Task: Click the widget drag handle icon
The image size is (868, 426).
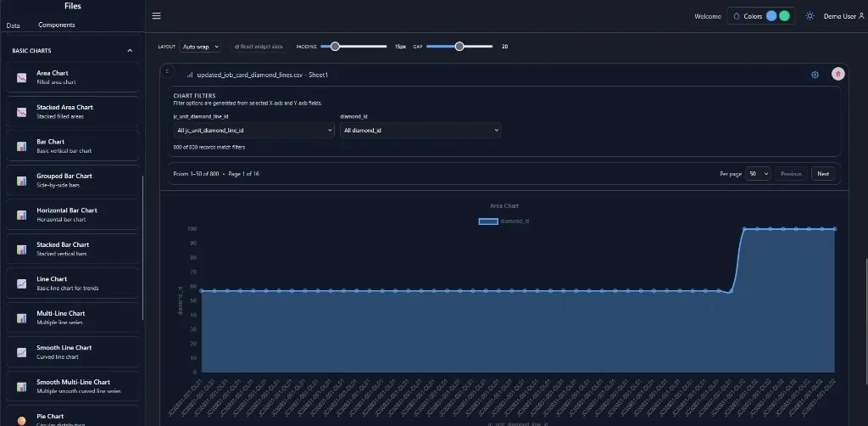Action: point(168,71)
